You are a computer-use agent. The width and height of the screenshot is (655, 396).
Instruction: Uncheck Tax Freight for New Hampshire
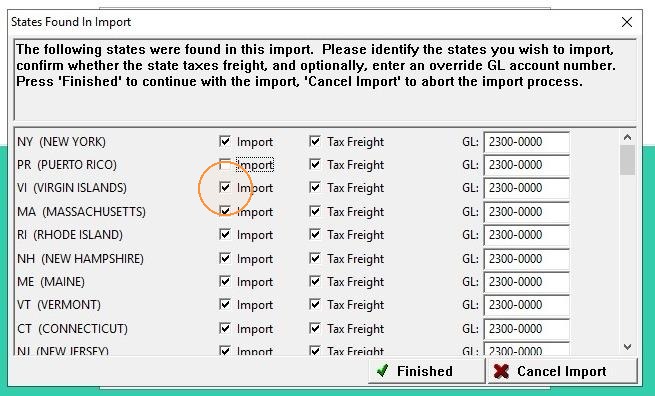click(315, 259)
